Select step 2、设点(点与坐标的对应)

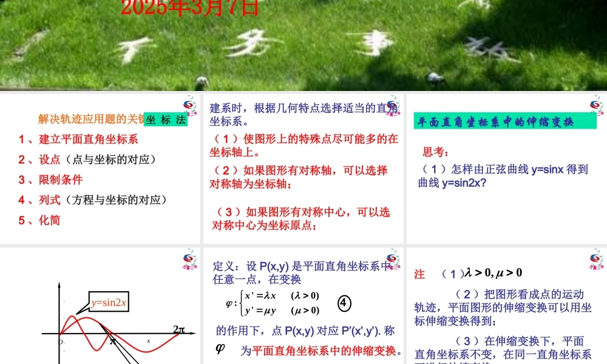(x=87, y=160)
